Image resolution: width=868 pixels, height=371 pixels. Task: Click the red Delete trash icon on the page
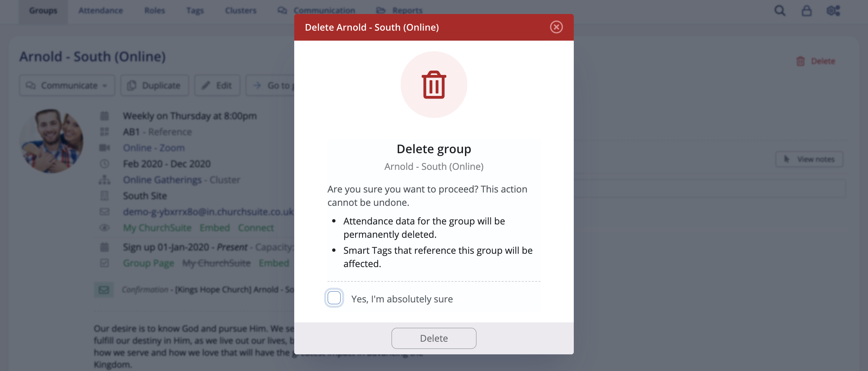coord(800,61)
